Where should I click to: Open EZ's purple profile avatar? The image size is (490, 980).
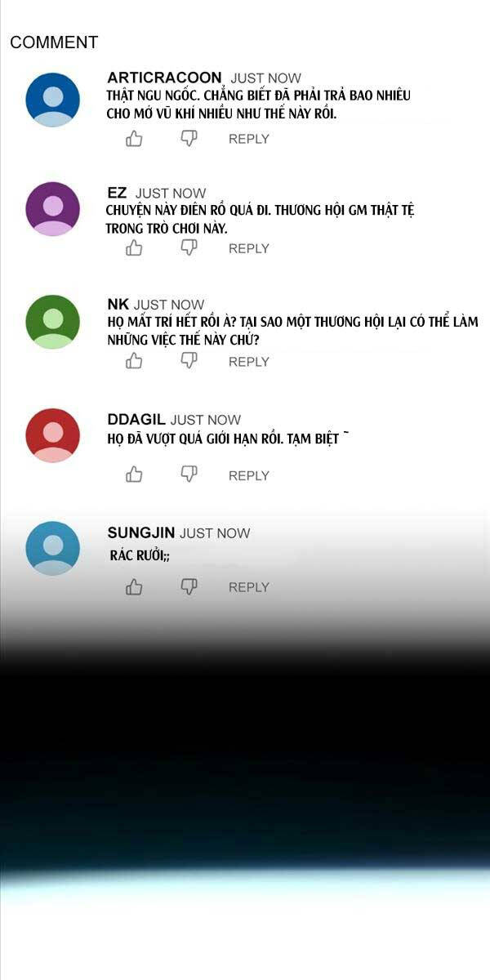[53, 209]
